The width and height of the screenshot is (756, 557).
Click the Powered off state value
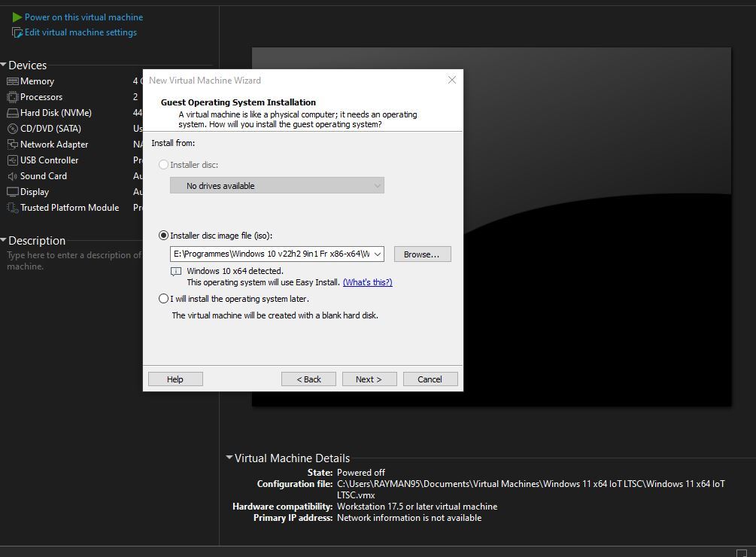point(360,473)
